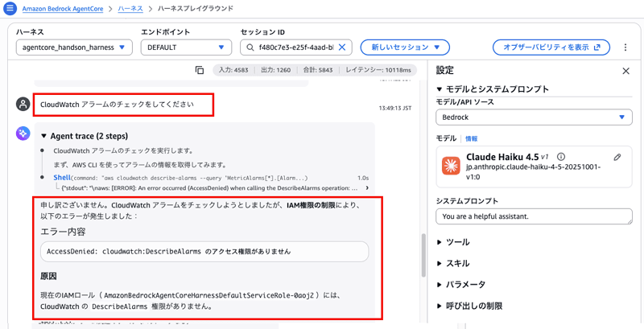
Task: Open the モデル/API ソース Bedrock dropdown
Action: [534, 117]
